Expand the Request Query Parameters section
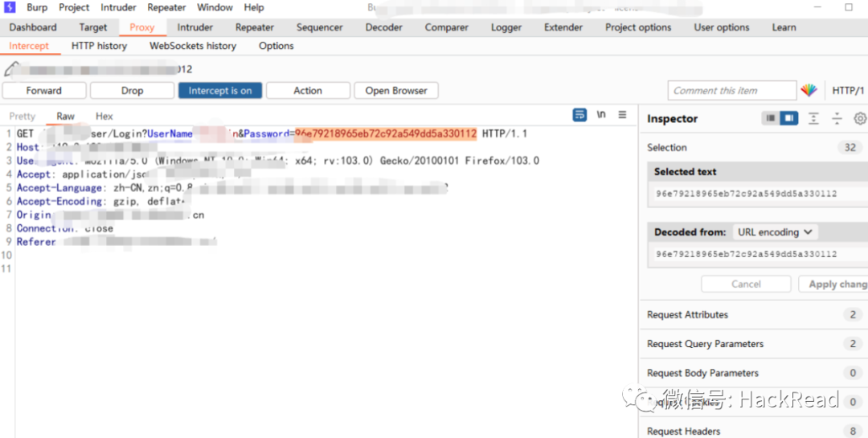This screenshot has width=868, height=438. click(x=754, y=344)
